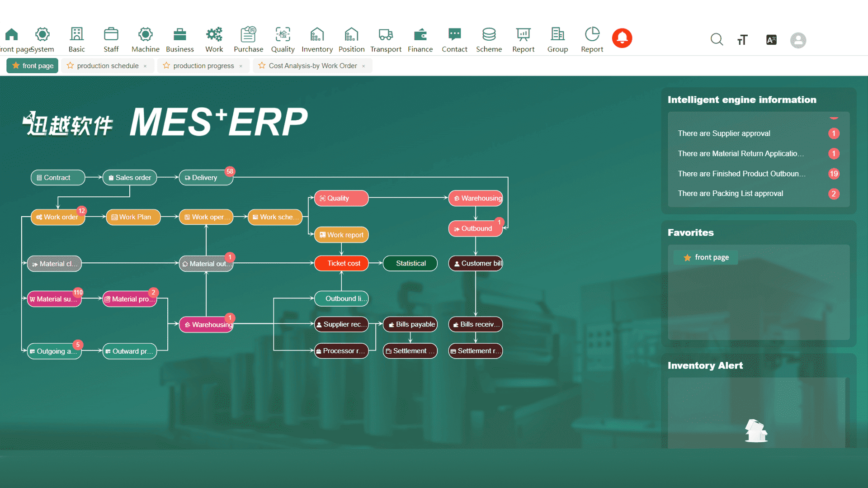Open the user avatar profile
The image size is (868, 488).
798,40
